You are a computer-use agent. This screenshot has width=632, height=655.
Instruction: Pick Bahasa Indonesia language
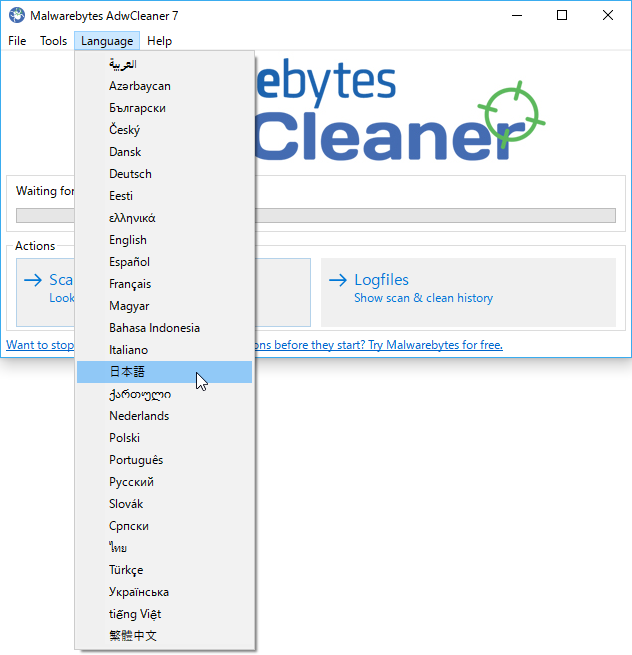pyautogui.click(x=165, y=328)
